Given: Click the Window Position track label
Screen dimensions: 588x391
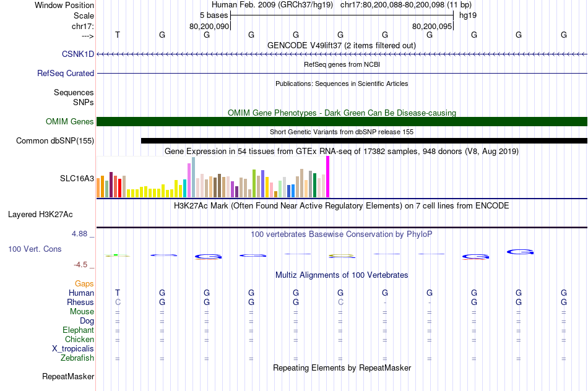Looking at the screenshot, I should pos(64,5).
